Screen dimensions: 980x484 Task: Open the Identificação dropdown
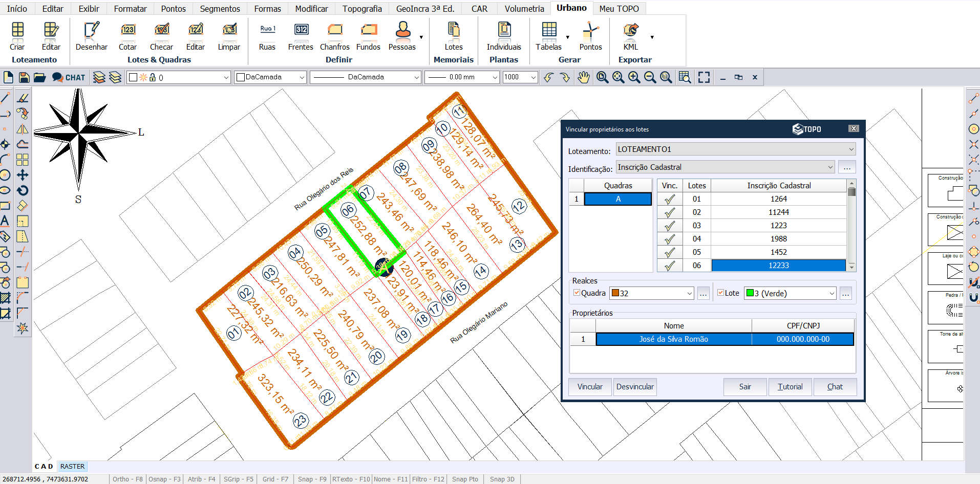tap(830, 167)
